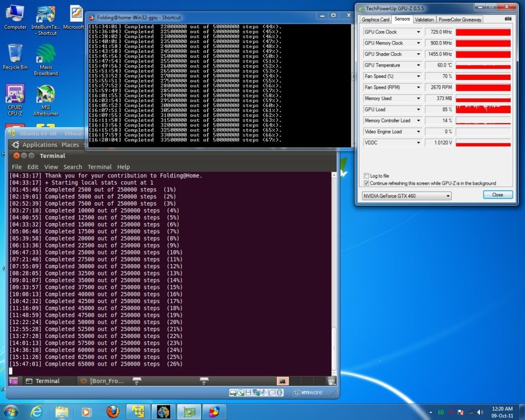
Task: Click the GPU-Z camera screenshot icon
Action: (508, 19)
